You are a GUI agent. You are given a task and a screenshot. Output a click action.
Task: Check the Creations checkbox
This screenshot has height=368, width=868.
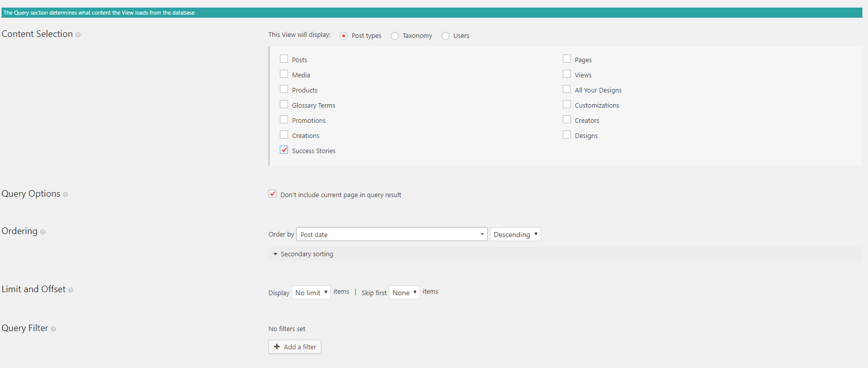(284, 135)
